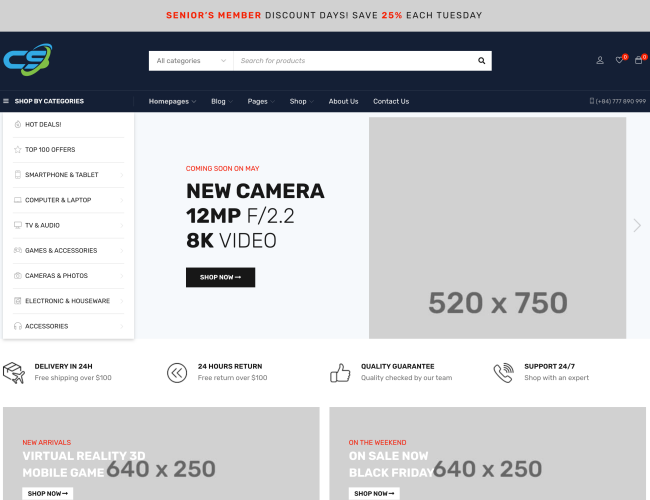Click Shop Now on camera banner
Image resolution: width=650 pixels, height=500 pixels.
click(x=220, y=277)
